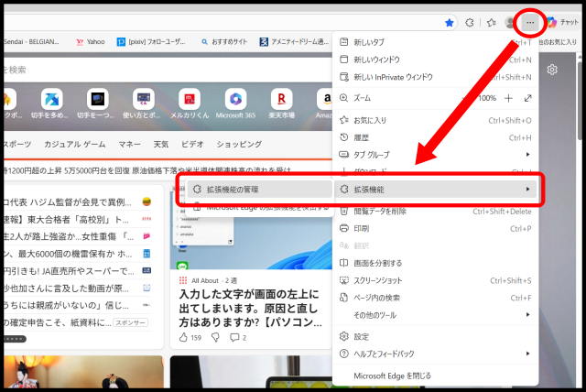Switch to the カジュアル ゲーム tab
Viewport: 586px width, 392px height.
[75, 144]
